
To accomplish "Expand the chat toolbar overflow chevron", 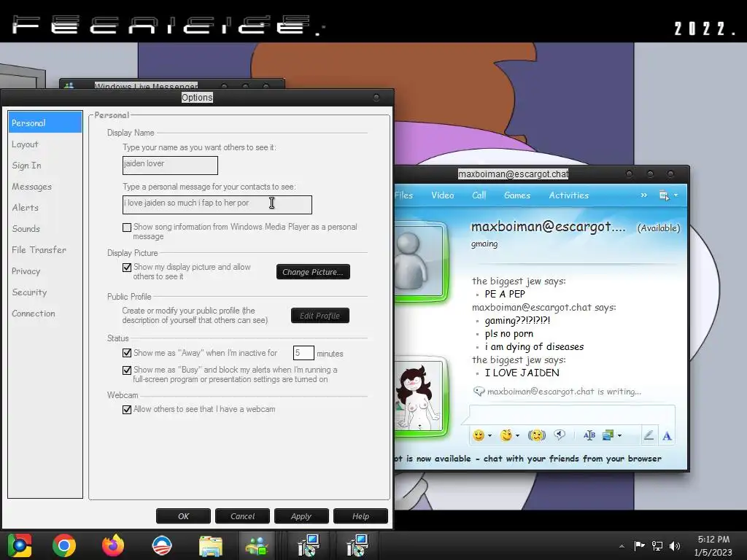I will (x=644, y=195).
